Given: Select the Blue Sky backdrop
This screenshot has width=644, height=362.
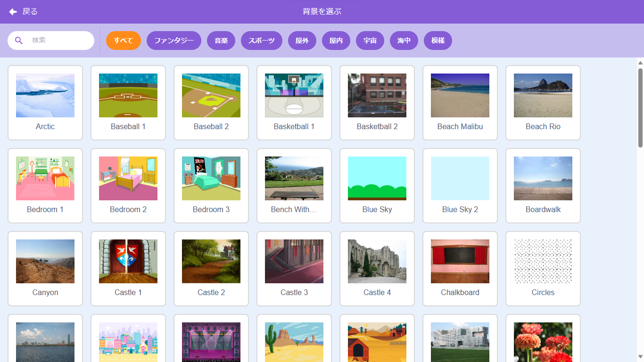Looking at the screenshot, I should 377,186.
